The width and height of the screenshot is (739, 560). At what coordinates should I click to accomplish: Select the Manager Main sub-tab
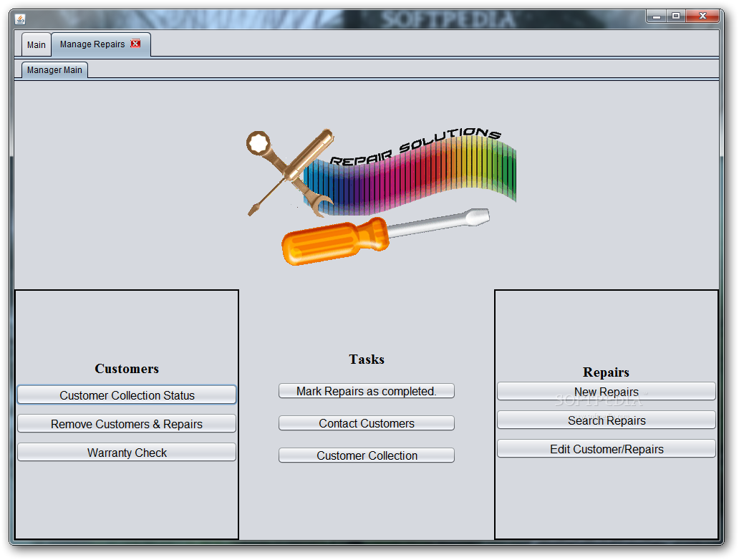click(x=54, y=69)
